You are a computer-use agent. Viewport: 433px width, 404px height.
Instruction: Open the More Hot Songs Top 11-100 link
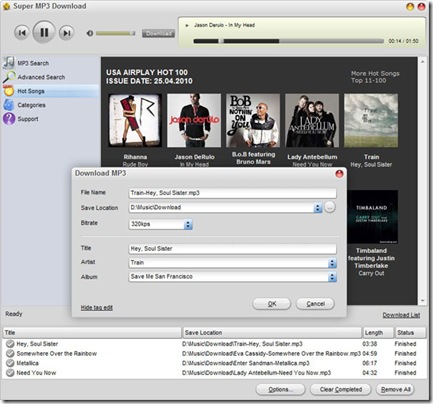tap(375, 77)
